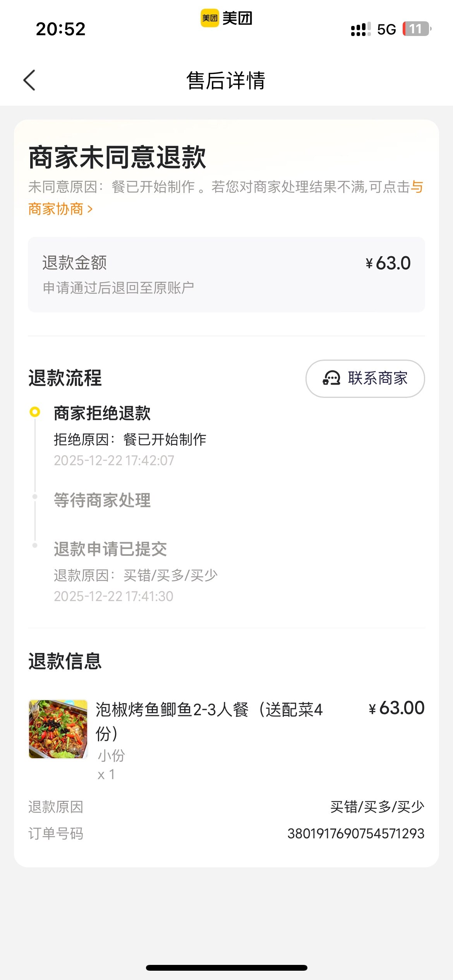This screenshot has height=980, width=453.
Task: Open the grilled fish dish thumbnail
Action: [58, 729]
